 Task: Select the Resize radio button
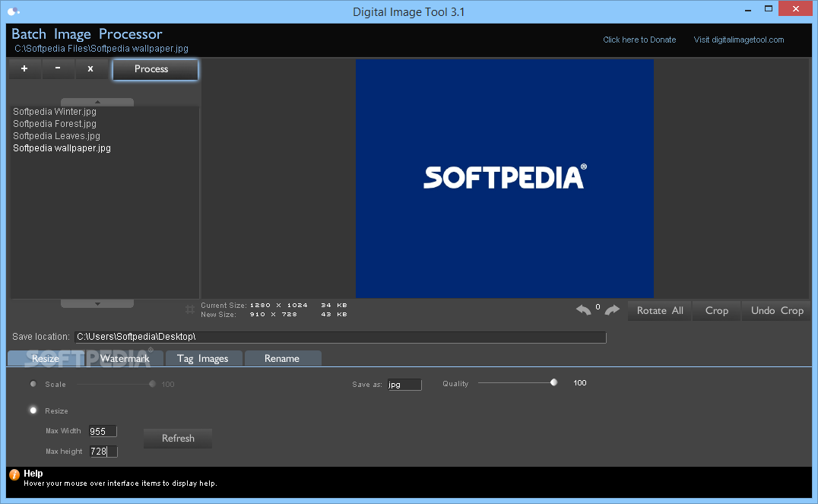pos(33,410)
